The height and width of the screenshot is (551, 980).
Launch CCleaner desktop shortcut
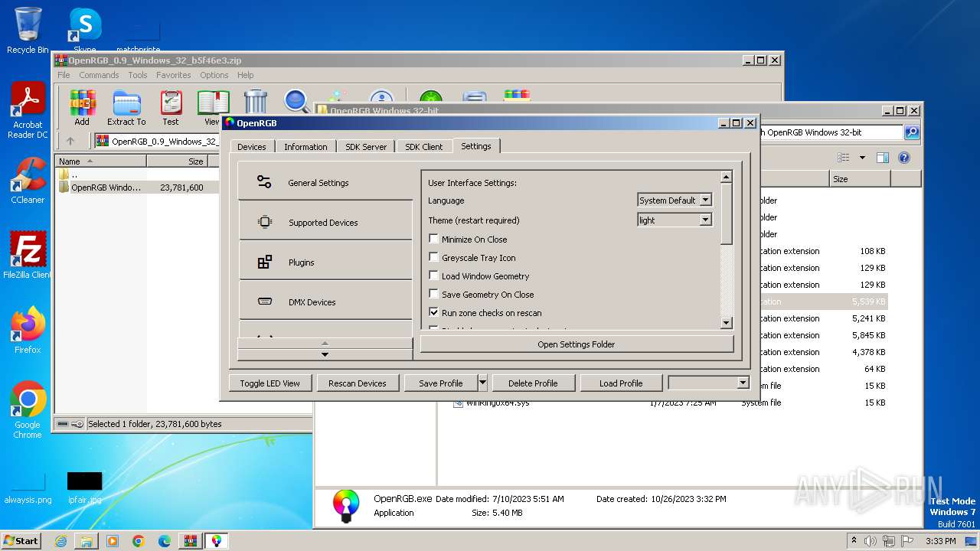pos(28,181)
